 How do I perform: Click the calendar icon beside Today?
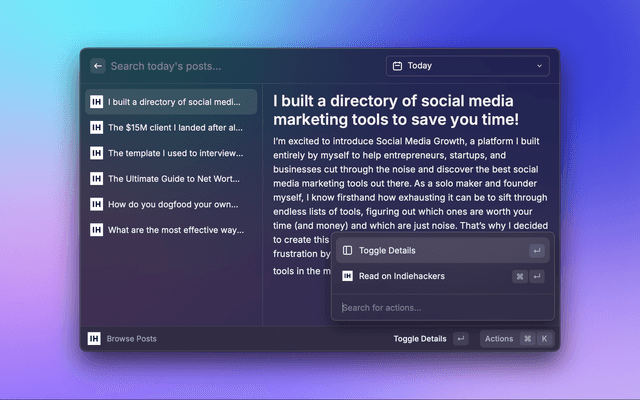click(397, 66)
